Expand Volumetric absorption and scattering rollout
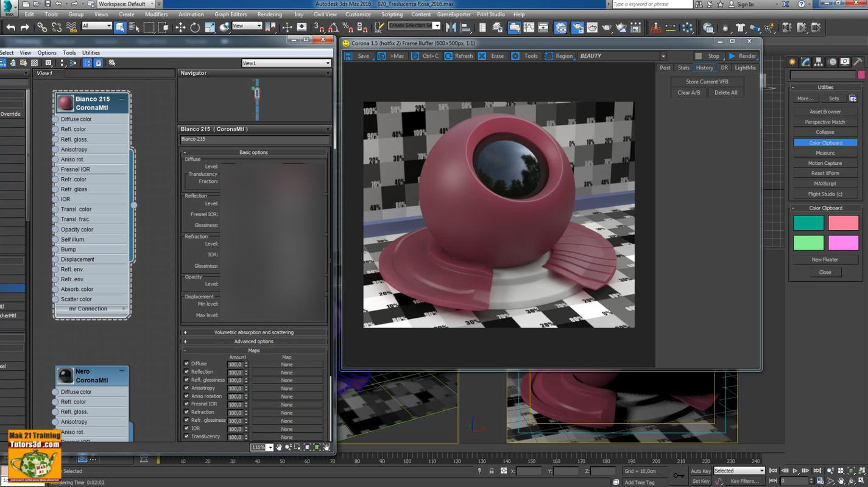868x487 pixels. point(254,332)
